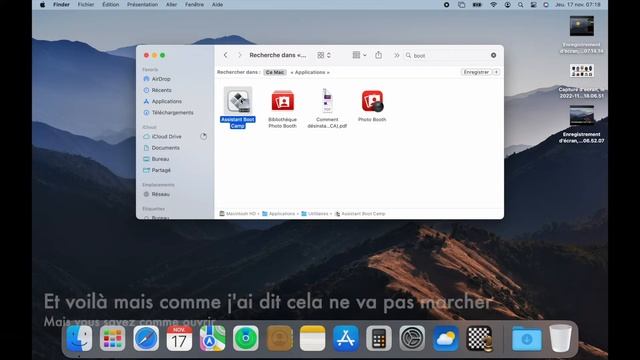This screenshot has width=640, height=360.
Task: Open the Présentation menu
Action: tap(142, 4)
